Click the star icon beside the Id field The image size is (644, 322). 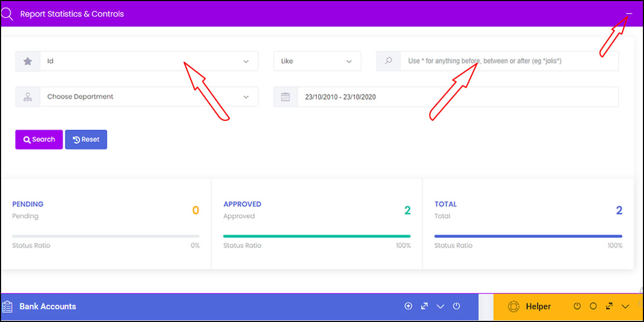point(28,61)
